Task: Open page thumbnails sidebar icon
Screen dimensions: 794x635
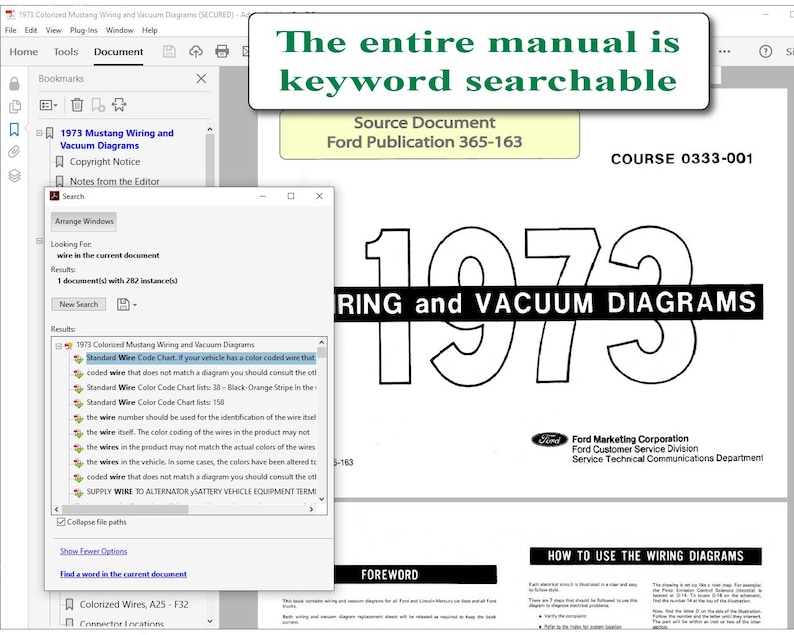Action: [x=15, y=106]
